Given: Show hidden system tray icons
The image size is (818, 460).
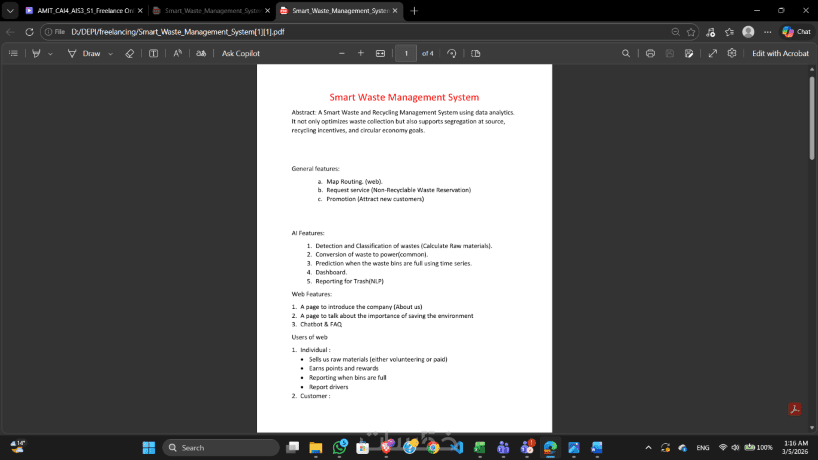Looking at the screenshot, I should [x=648, y=447].
